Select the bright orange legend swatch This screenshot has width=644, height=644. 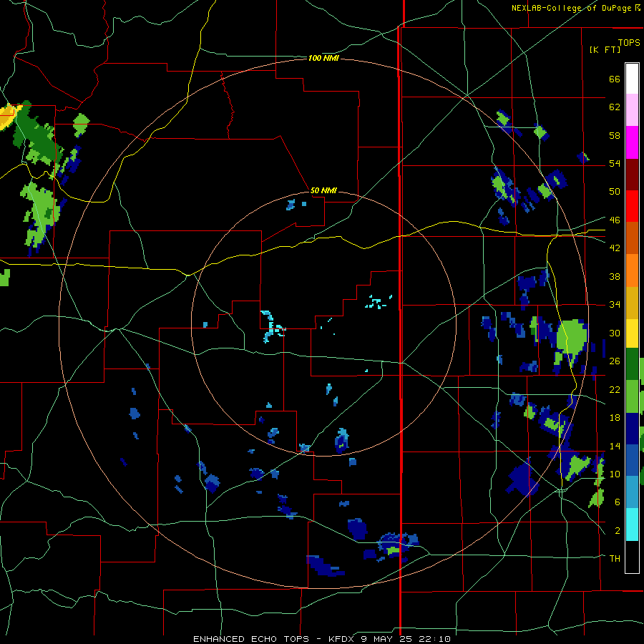click(x=632, y=270)
